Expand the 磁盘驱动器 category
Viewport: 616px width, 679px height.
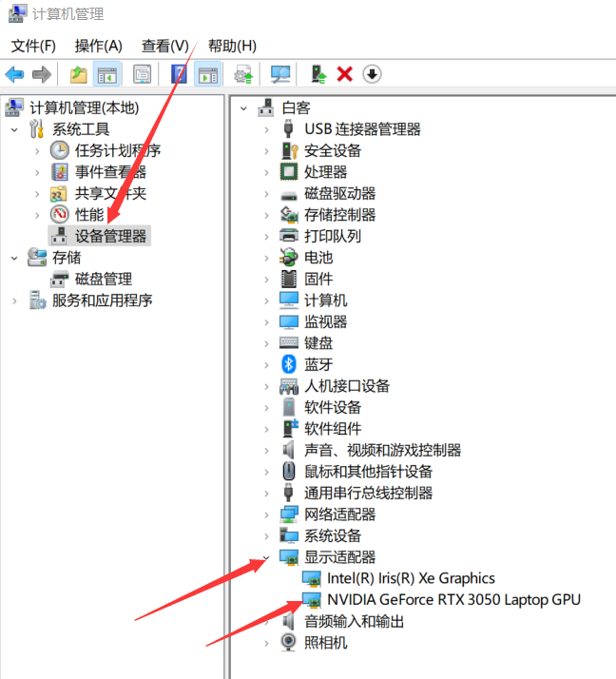coord(267,194)
